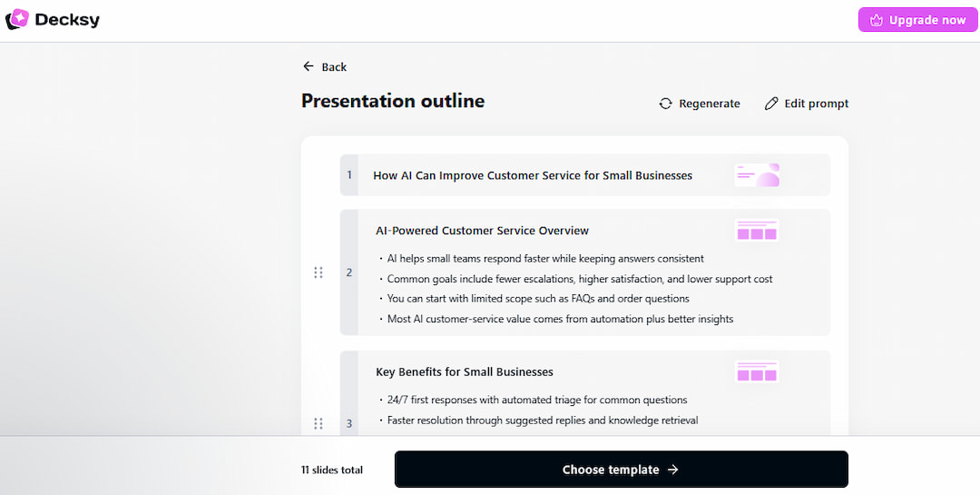Viewport: 980px width, 495px height.
Task: Click the drag handle for slide 2
Action: point(318,272)
